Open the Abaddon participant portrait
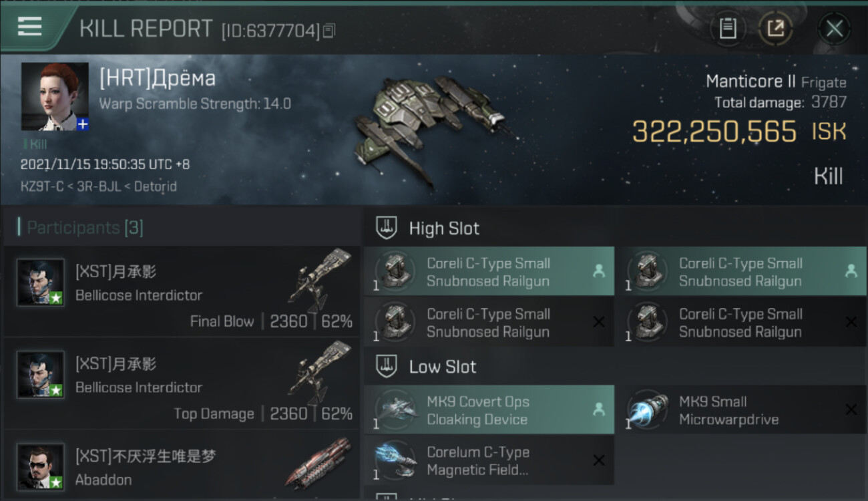 coord(41,466)
